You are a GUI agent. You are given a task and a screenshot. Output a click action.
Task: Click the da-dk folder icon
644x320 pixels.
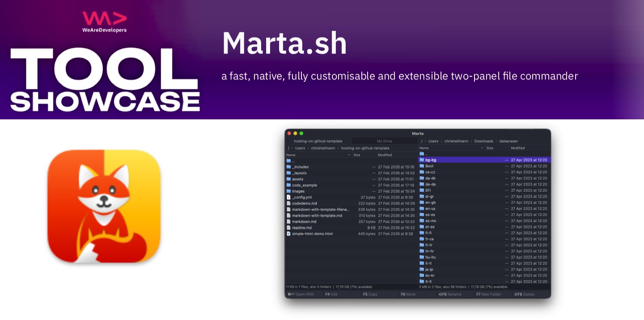coord(422,178)
